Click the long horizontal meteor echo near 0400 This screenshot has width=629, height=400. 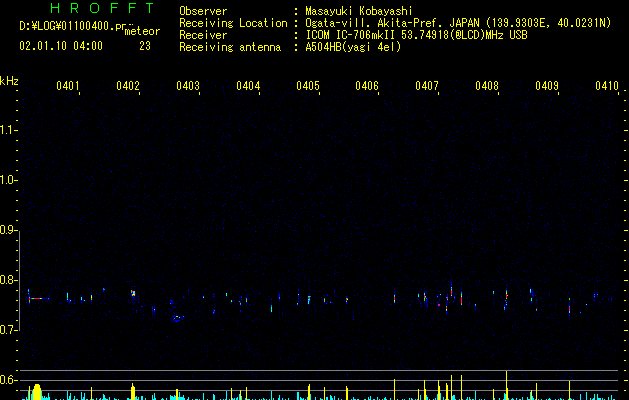pyautogui.click(x=39, y=298)
